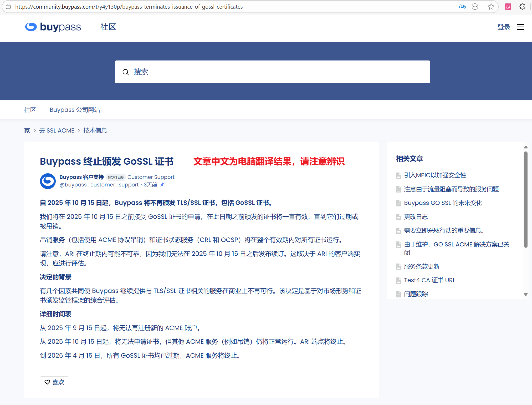Click document icon beside 需要立即采取行动的重要信息
This screenshot has height=405, width=532.
click(x=398, y=231)
